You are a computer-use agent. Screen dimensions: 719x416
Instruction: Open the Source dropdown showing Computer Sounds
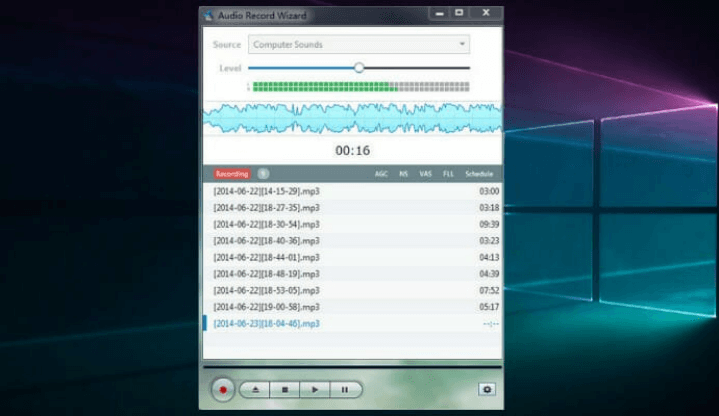point(359,44)
